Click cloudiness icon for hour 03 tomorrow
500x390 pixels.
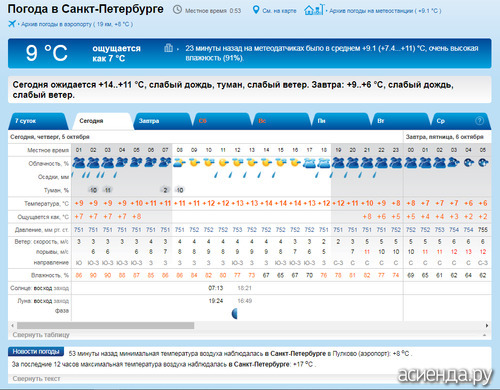tap(454, 163)
